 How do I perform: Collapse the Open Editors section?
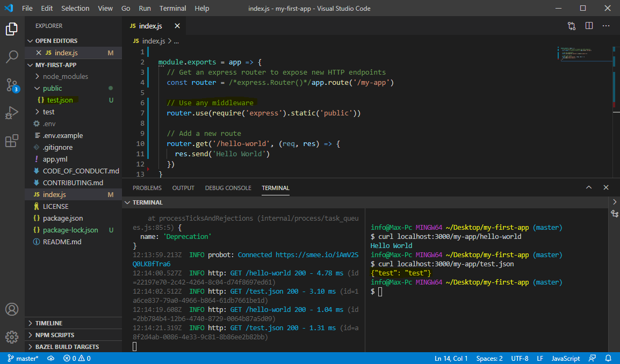[x=31, y=41]
